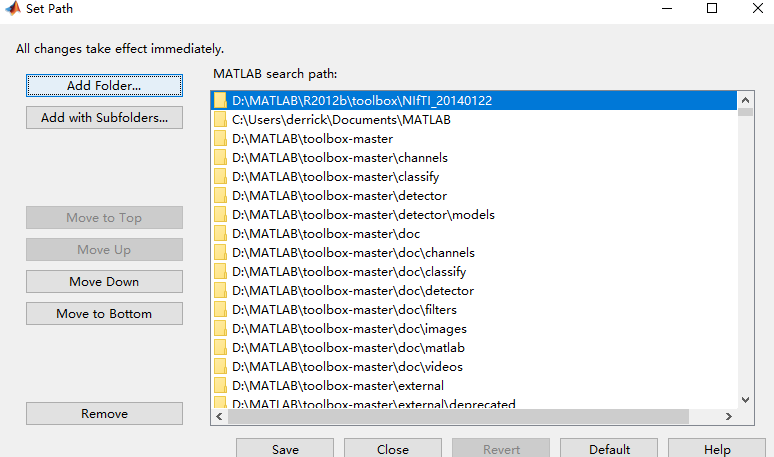Select D:\MATLAB\toolbox-master path
The width and height of the screenshot is (774, 457).
[474, 139]
